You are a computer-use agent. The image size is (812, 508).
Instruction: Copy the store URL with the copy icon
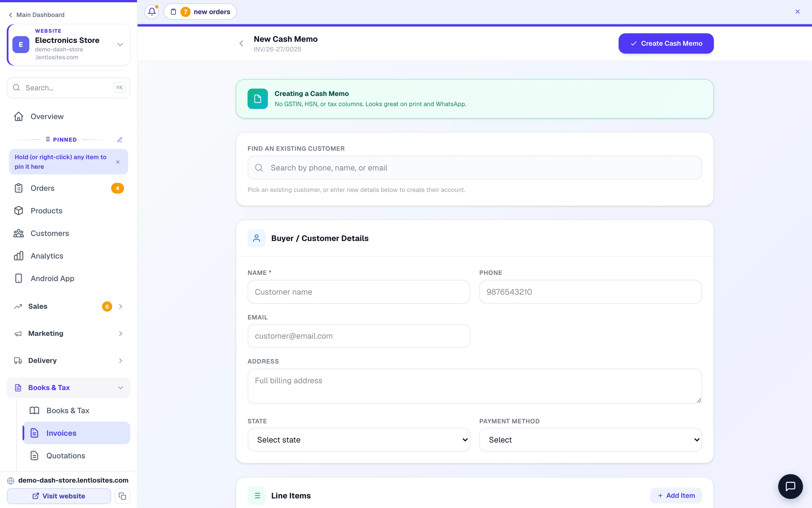click(x=122, y=496)
